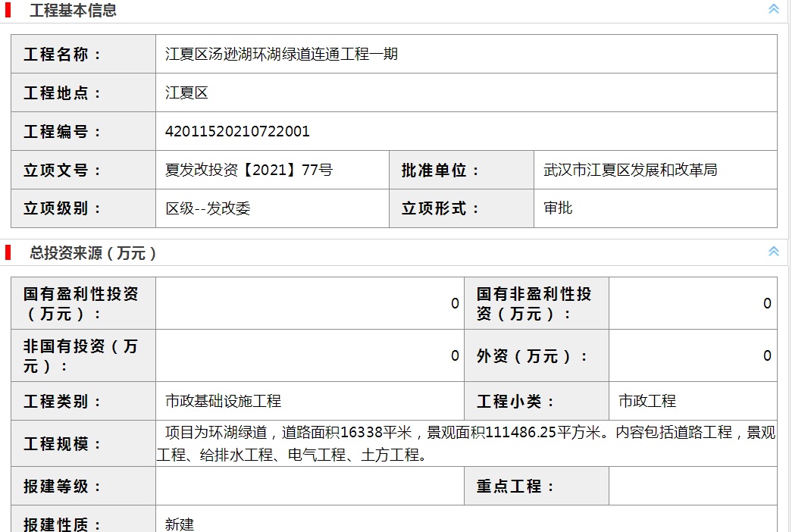The width and height of the screenshot is (811, 532).
Task: Select the 立项形式 value 审批
Action: pyautogui.click(x=558, y=208)
